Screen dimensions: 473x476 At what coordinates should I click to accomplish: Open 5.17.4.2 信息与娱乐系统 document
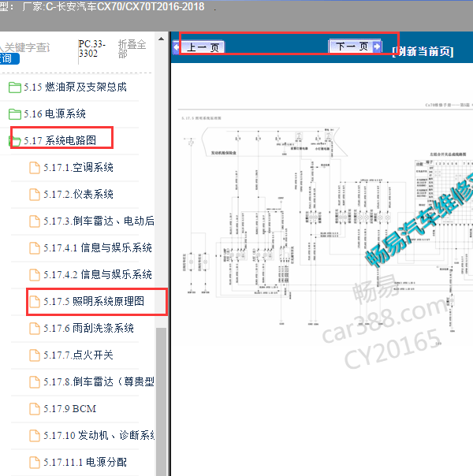tap(98, 274)
